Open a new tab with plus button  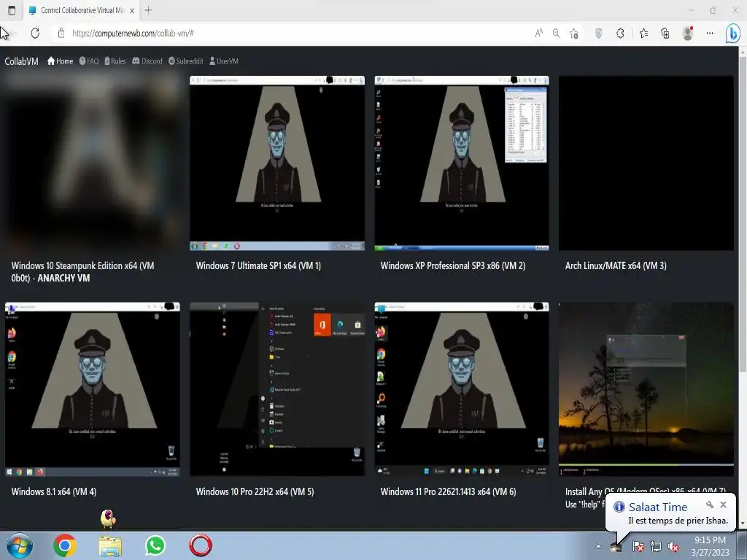[x=148, y=10]
